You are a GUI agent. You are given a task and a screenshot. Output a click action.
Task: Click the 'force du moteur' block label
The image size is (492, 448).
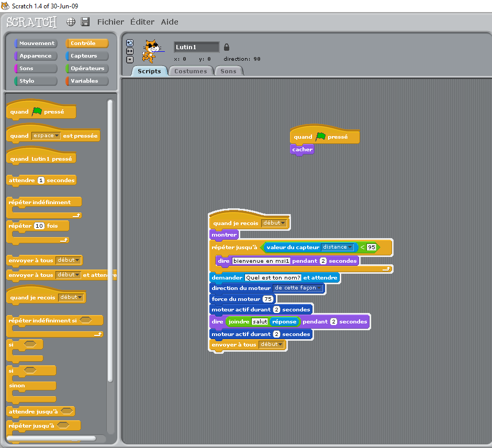(x=236, y=299)
